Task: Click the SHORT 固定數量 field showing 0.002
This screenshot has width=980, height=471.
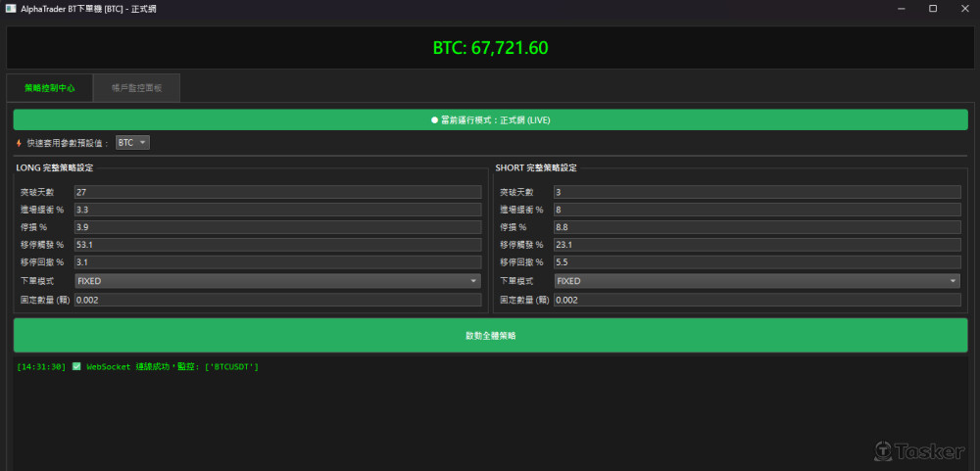Action: point(757,300)
